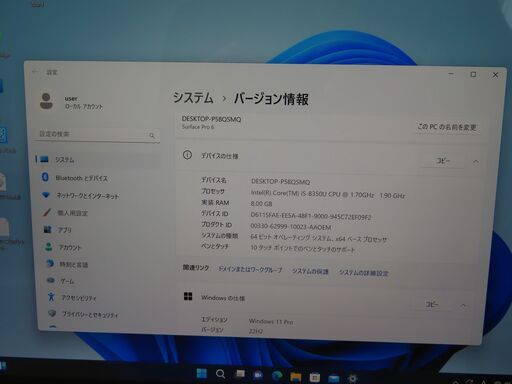The width and height of the screenshot is (512, 384).
Task: Click the accounts person icon in sidebar
Action: click(x=49, y=247)
